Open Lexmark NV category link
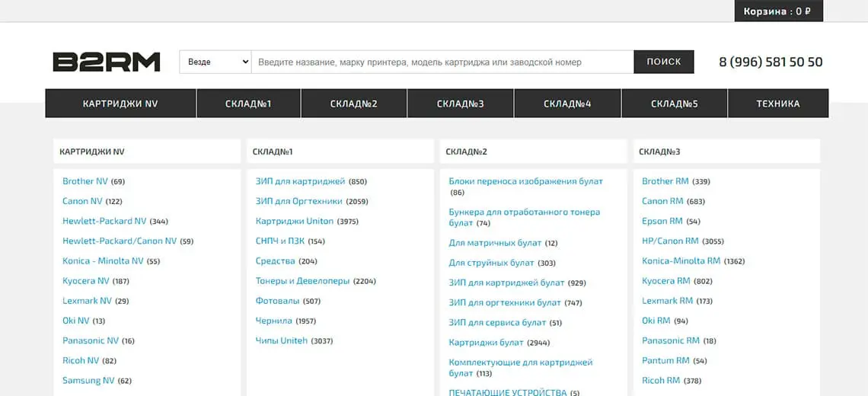Viewport: 868px width, 396px height. 88,301
